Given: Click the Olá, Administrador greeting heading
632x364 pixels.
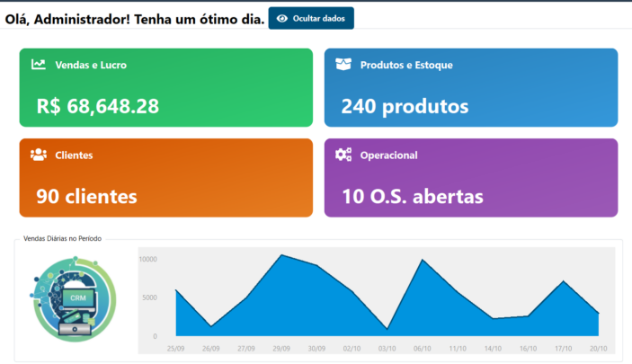Looking at the screenshot, I should click(x=135, y=18).
